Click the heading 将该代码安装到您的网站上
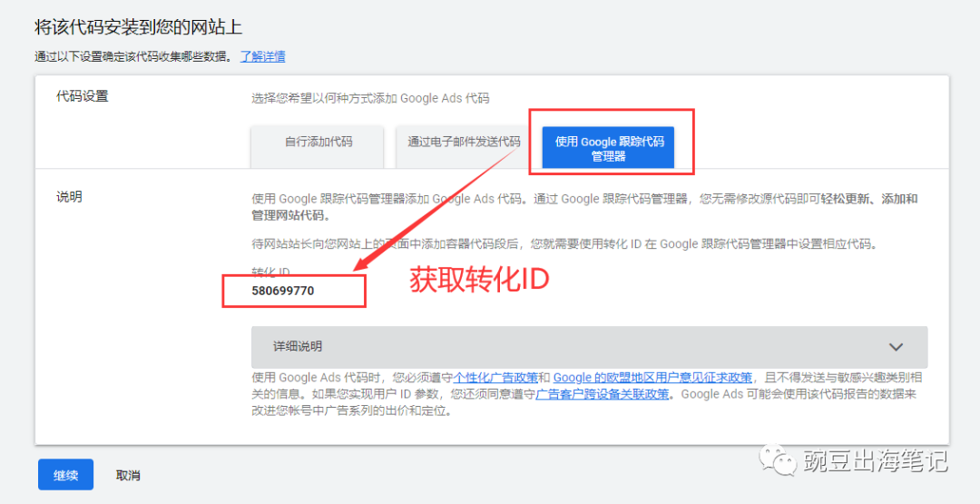The width and height of the screenshot is (980, 504). pos(138,27)
